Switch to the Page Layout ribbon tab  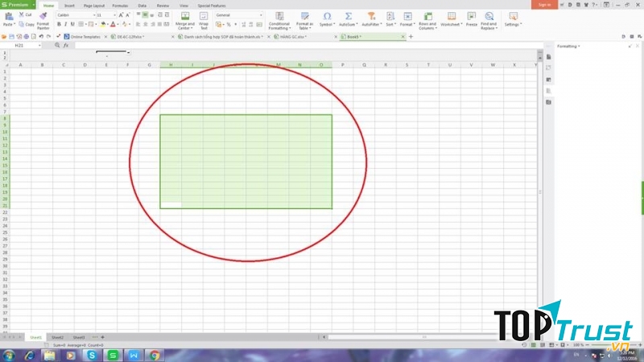[94, 5]
